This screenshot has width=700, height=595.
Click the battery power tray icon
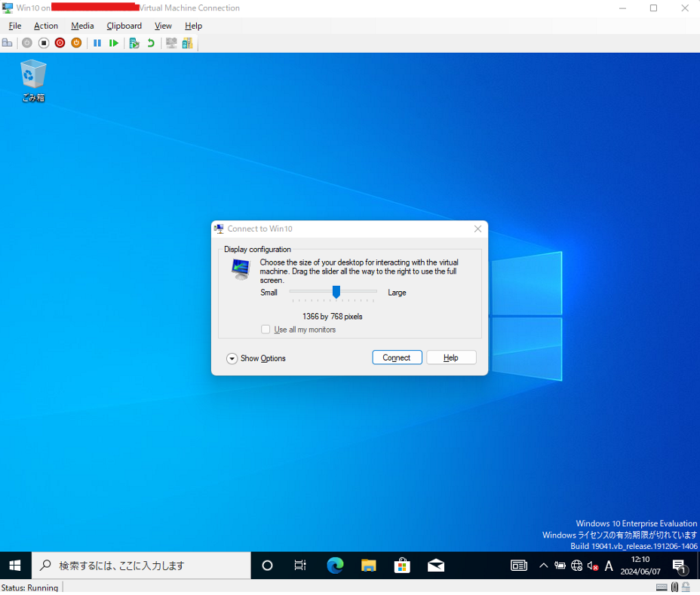pos(560,566)
